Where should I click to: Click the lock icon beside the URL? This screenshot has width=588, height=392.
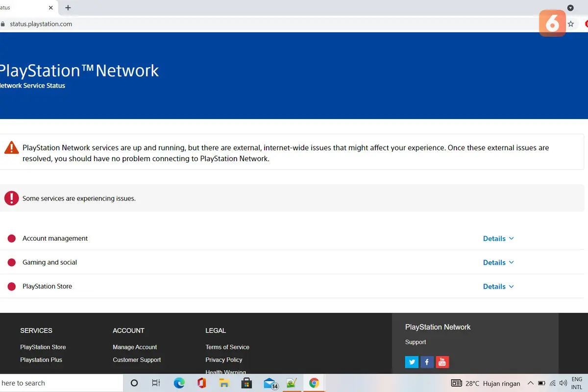(x=2, y=24)
